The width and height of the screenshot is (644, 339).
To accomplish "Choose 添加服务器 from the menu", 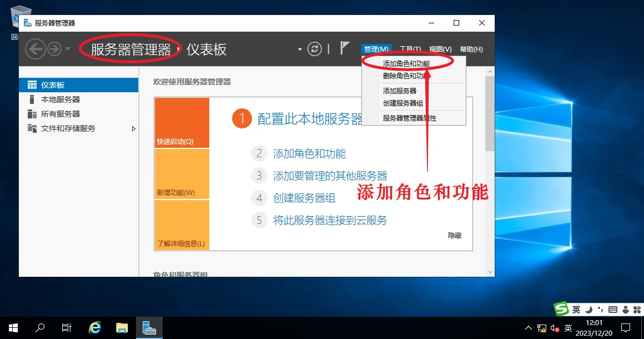I will (x=414, y=91).
